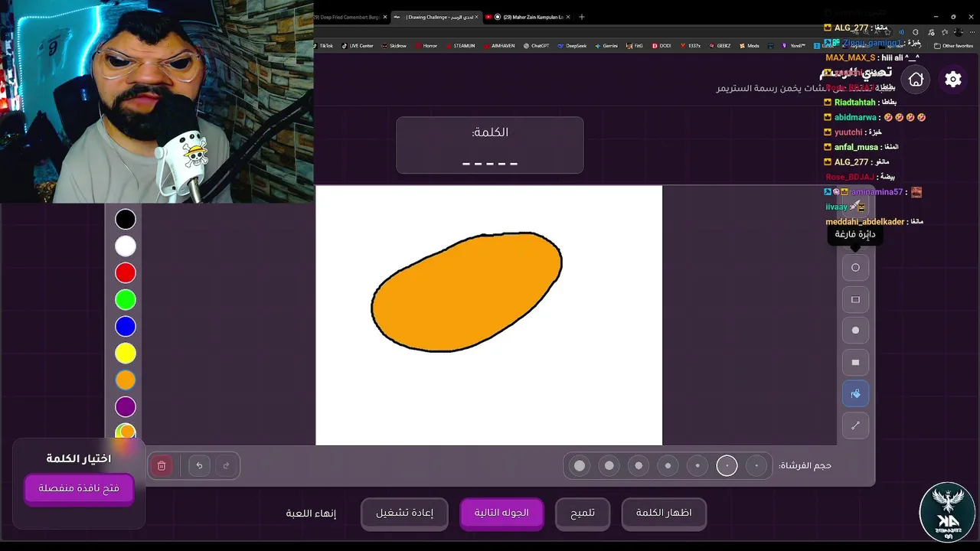This screenshot has width=980, height=551.
Task: Open DODI bookmark
Action: pos(661,46)
